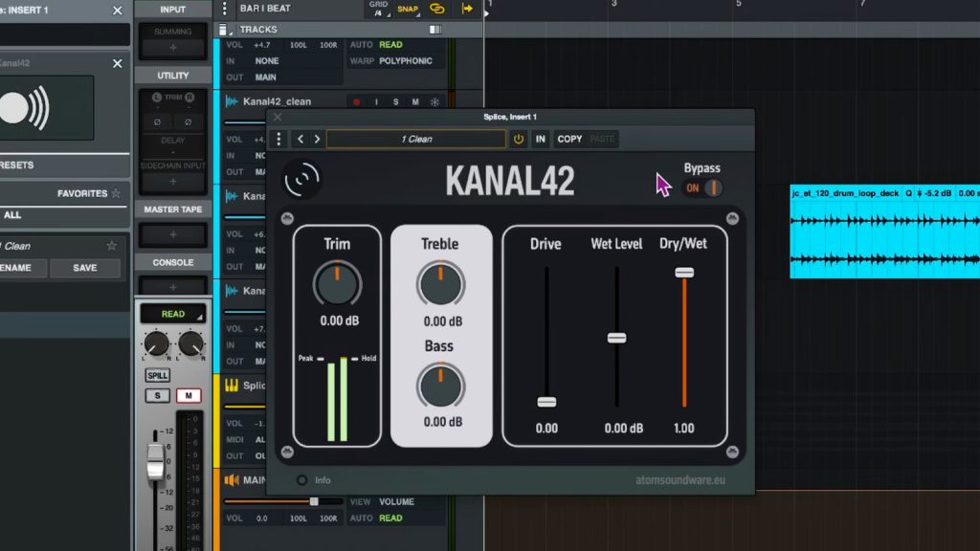Toggle the plugin power button

click(518, 139)
